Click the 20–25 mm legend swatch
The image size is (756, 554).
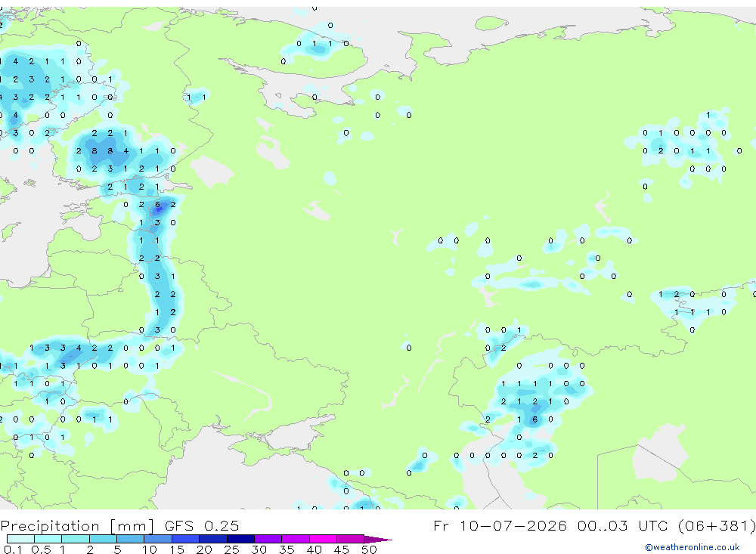(x=213, y=539)
